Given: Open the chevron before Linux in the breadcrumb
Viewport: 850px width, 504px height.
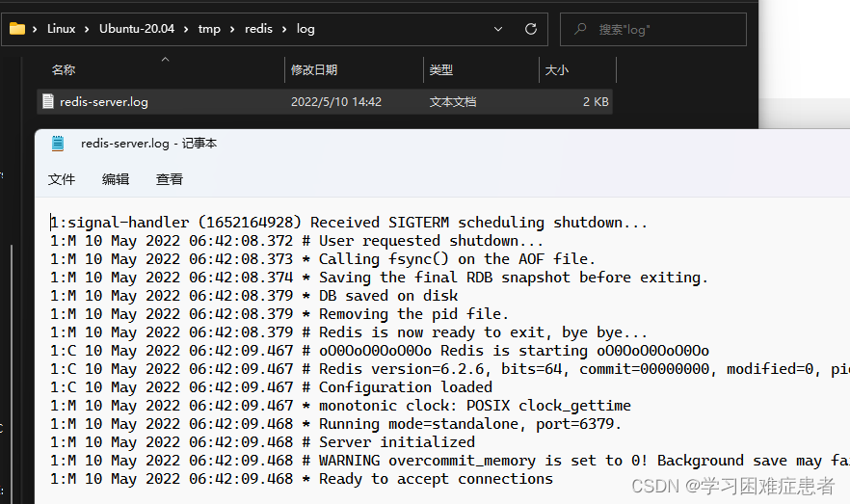Looking at the screenshot, I should (x=36, y=29).
